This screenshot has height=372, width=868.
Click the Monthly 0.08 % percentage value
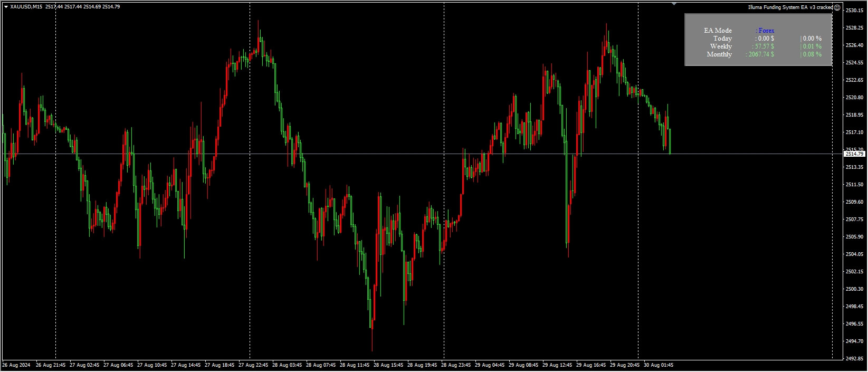812,54
